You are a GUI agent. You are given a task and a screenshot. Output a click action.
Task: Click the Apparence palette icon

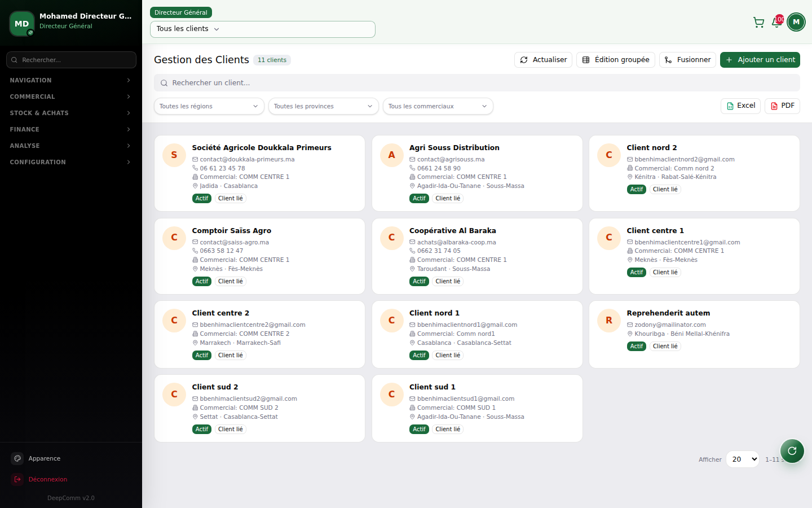(17, 458)
